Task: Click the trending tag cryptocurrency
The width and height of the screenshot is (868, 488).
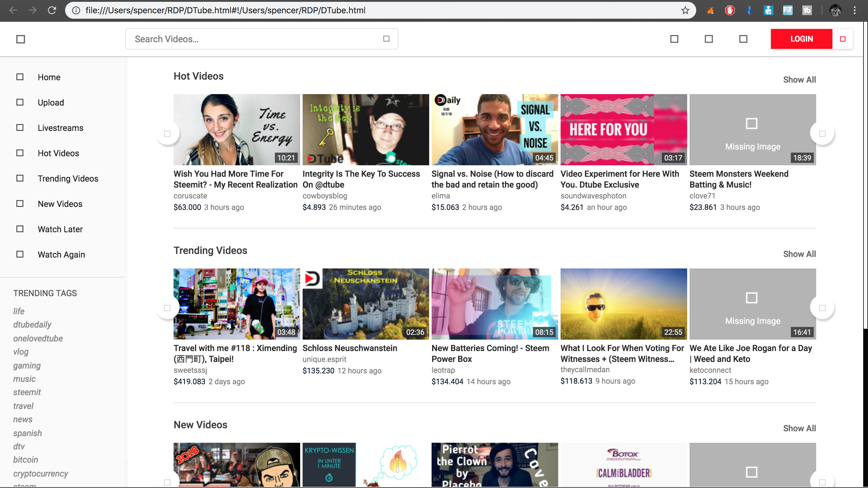Action: [40, 474]
